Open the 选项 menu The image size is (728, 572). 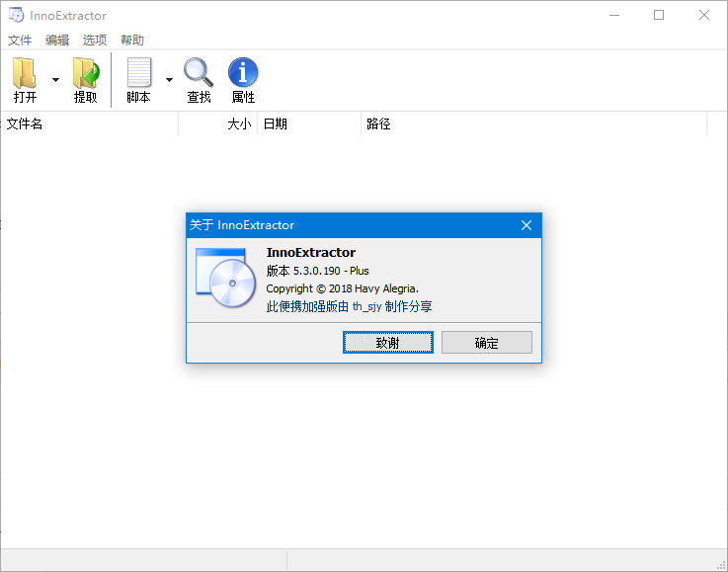pos(95,41)
